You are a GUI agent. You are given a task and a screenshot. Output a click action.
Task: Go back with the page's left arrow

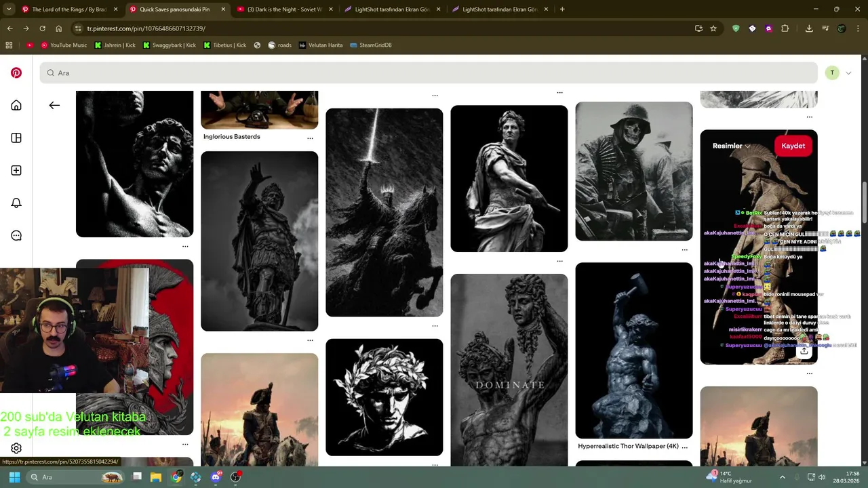[54, 105]
